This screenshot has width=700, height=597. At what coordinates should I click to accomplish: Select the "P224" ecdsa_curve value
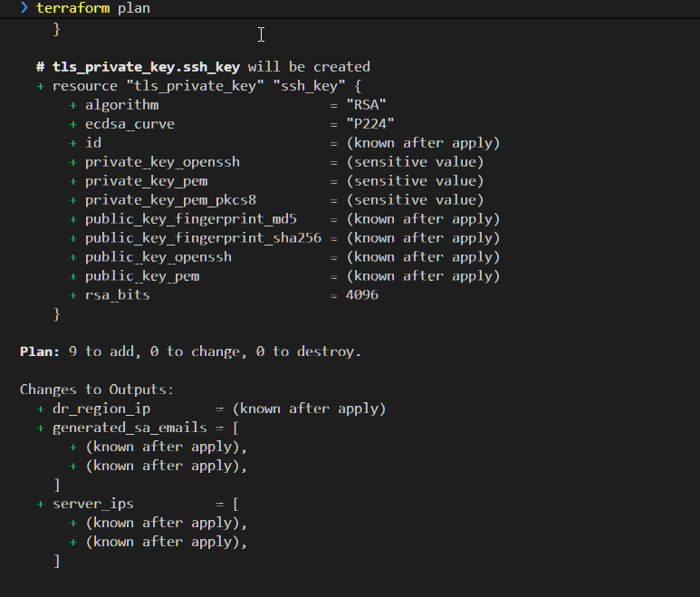369,124
